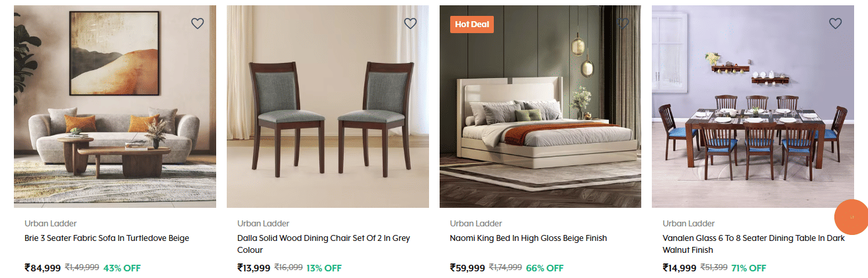
Task: Toggle wishlist heart on Vanalen dining table
Action: (835, 23)
